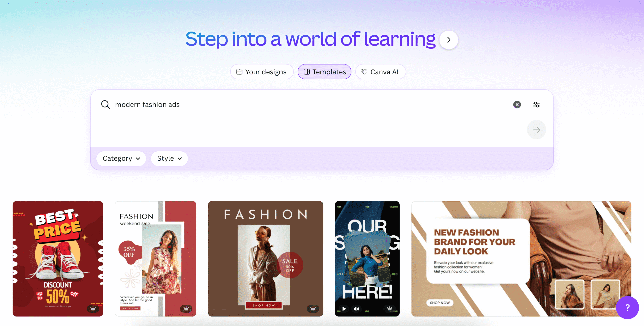
Task: Clear the search text with X icon
Action: (517, 104)
